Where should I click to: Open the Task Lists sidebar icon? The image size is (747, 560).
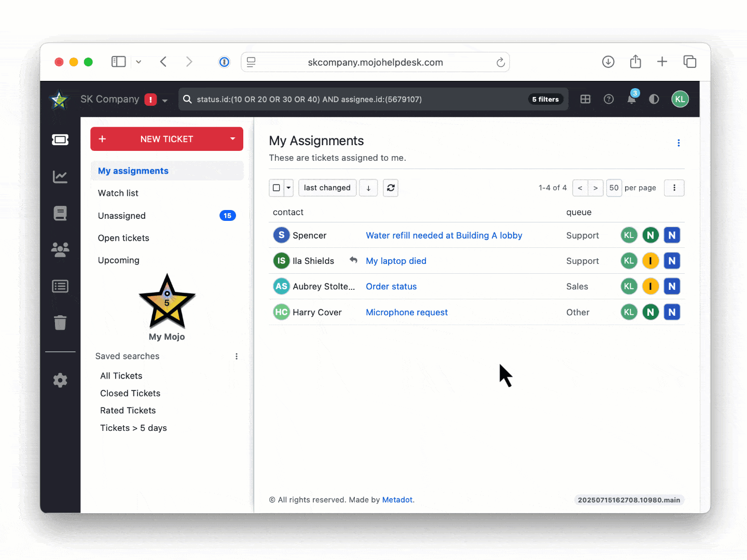point(60,286)
